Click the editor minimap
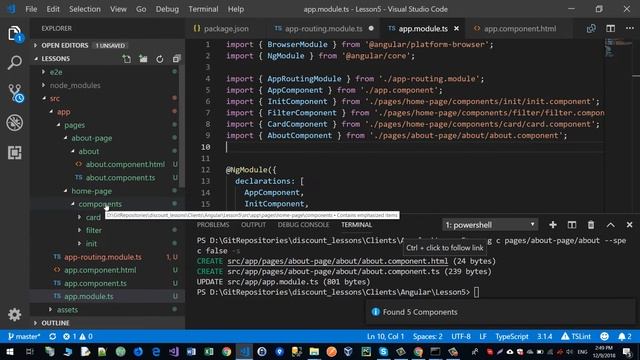 coord(618,48)
